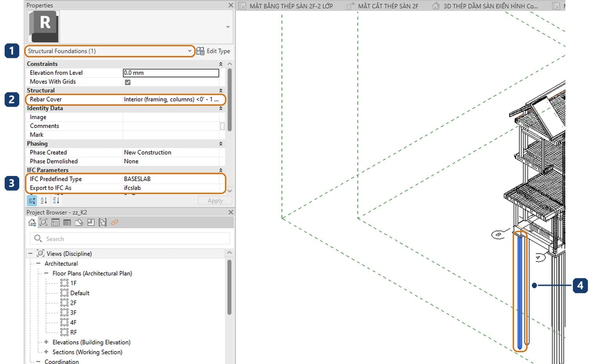This screenshot has width=595, height=364.
Task: Click the grid bubble B in 3D view
Action: pyautogui.click(x=498, y=235)
